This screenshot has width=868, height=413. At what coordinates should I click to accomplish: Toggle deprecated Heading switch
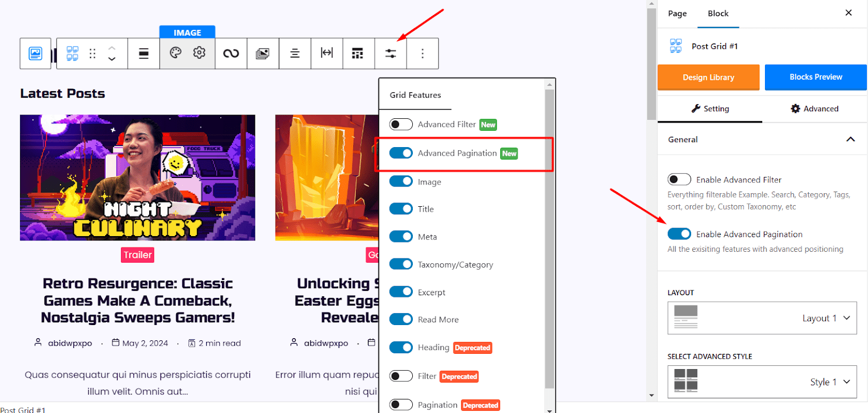click(401, 347)
